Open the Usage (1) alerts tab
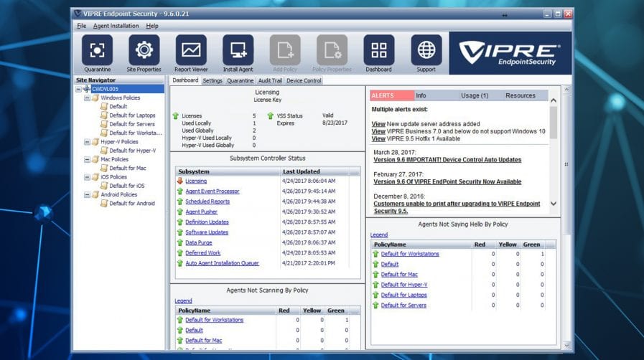The image size is (644, 360). pos(474,95)
